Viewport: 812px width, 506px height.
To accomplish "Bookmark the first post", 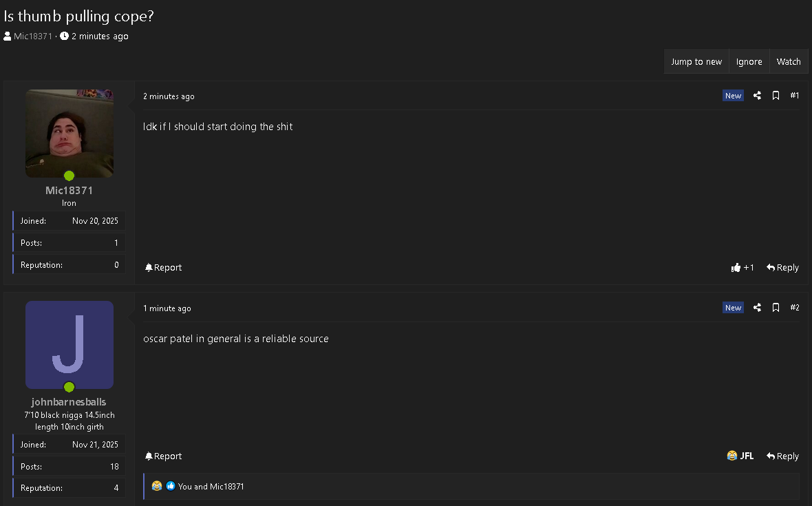I will (776, 96).
